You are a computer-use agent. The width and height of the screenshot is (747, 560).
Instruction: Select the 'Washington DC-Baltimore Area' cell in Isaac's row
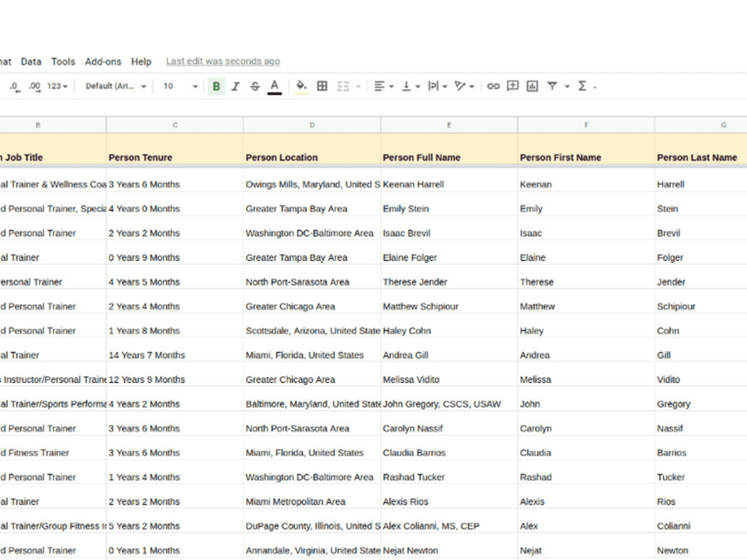pos(312,229)
